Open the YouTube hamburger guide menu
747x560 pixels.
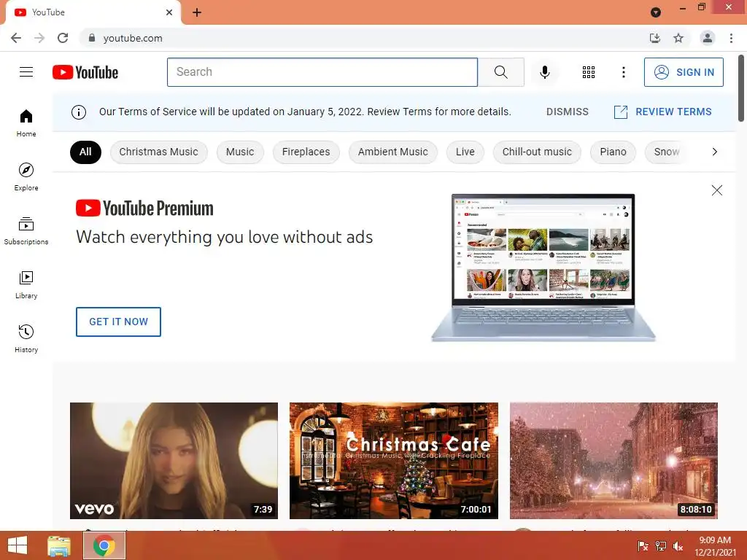coord(26,72)
